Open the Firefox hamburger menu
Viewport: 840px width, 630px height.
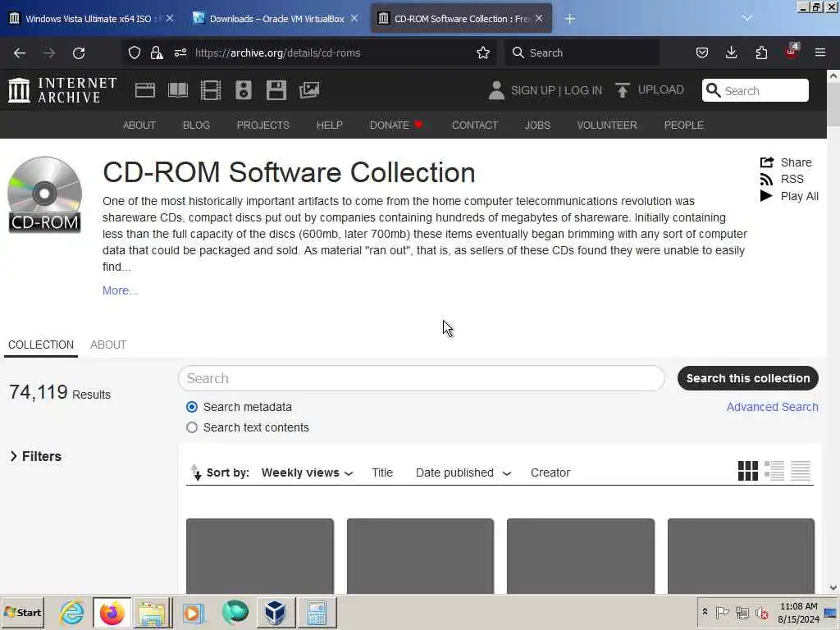[820, 52]
